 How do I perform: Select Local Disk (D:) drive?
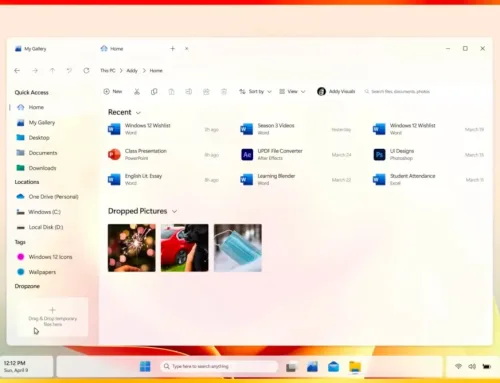click(40, 227)
